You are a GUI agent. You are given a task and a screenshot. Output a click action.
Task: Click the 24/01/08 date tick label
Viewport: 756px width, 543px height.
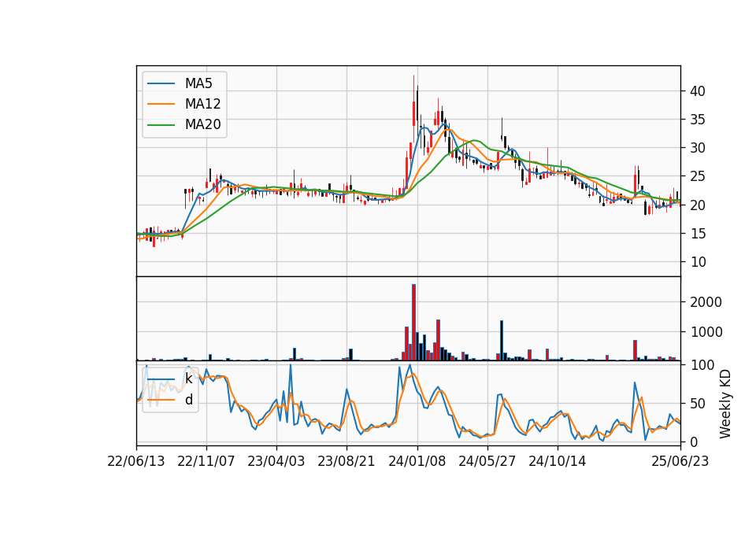[417, 461]
